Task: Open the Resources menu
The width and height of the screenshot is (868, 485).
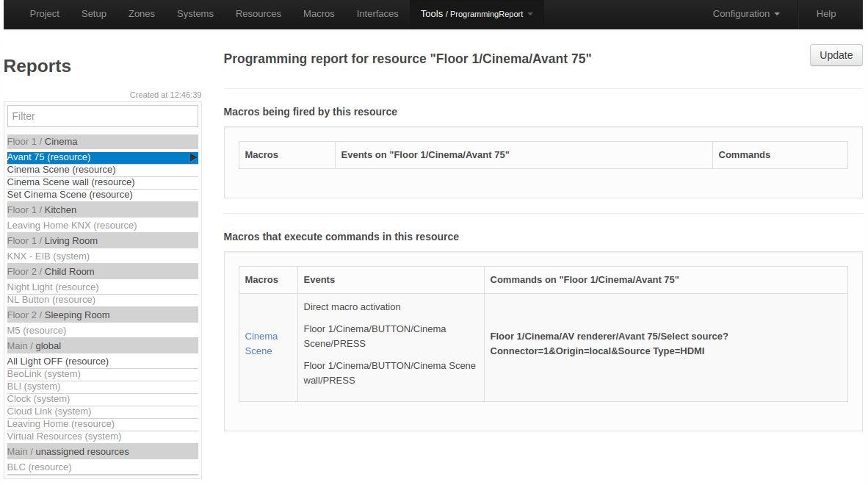Action: pyautogui.click(x=258, y=14)
